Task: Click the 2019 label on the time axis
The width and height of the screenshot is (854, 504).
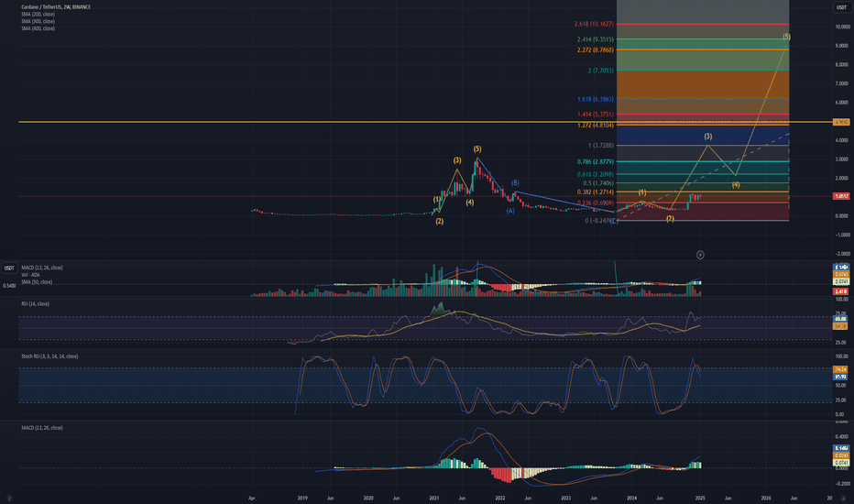Action: pyautogui.click(x=302, y=498)
